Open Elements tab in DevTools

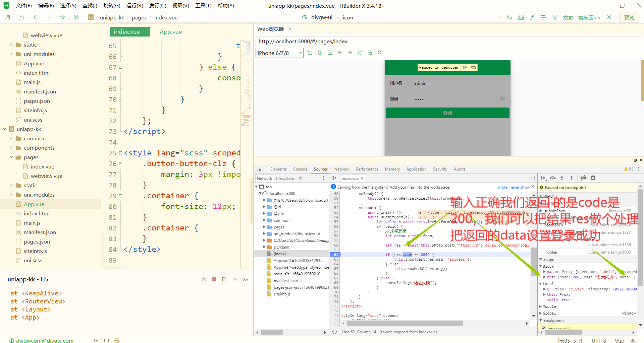point(278,169)
